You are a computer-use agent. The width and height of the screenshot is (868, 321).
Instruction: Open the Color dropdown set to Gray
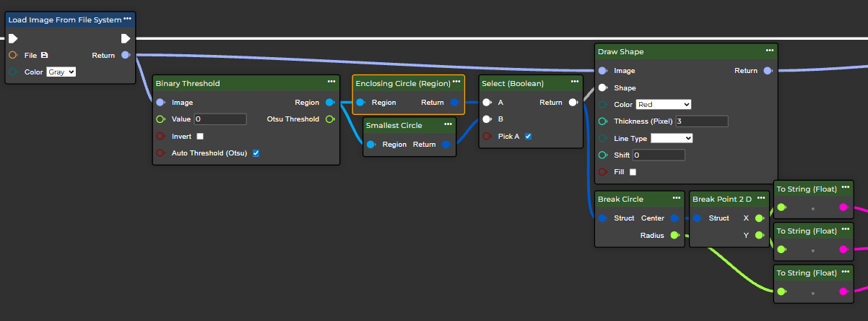point(61,72)
